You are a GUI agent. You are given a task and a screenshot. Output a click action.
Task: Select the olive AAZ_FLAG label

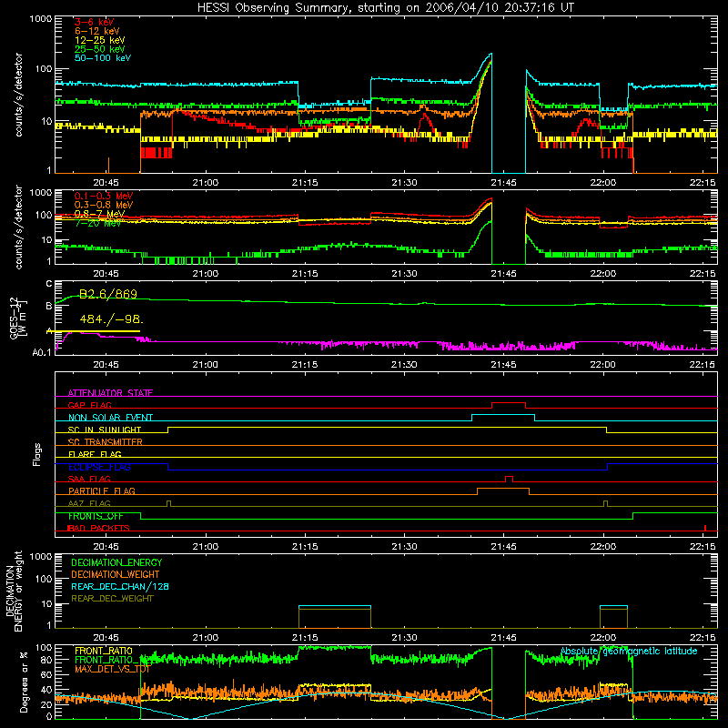(x=89, y=503)
